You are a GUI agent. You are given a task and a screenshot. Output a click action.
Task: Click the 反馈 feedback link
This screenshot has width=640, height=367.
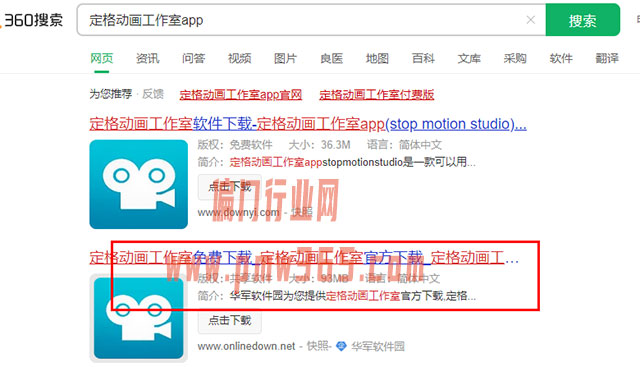pos(153,94)
